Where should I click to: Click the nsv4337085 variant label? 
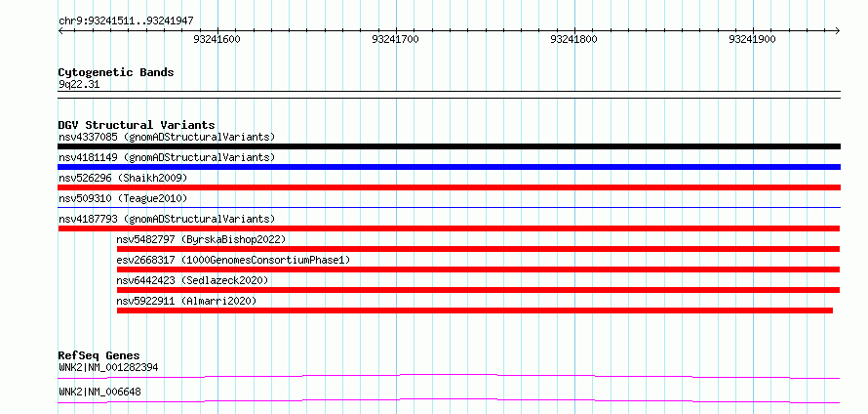tap(167, 137)
